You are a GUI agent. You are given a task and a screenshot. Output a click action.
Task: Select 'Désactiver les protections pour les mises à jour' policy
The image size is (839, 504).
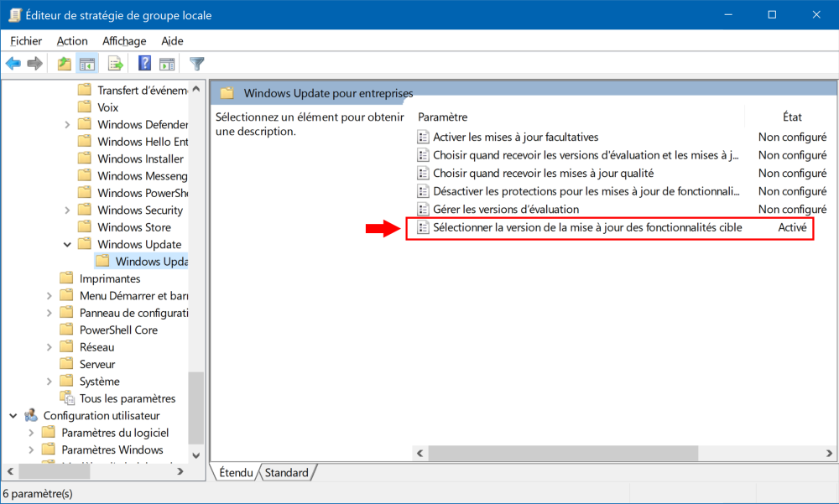coord(586,191)
